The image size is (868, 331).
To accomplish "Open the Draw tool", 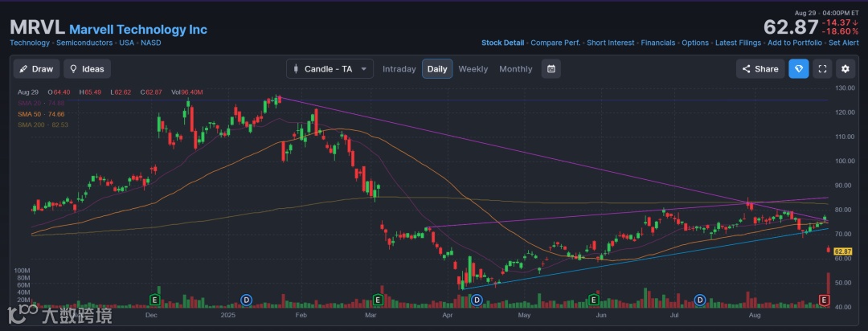I will (x=36, y=69).
